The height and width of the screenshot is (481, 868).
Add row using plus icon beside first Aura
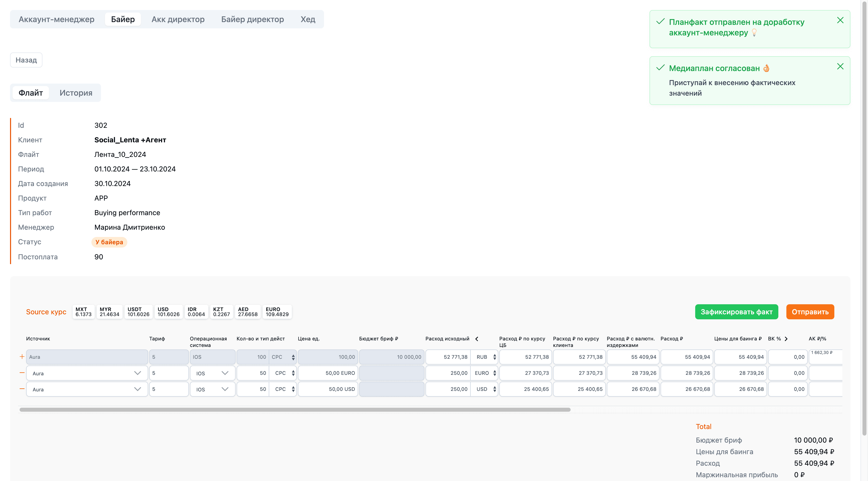(22, 356)
